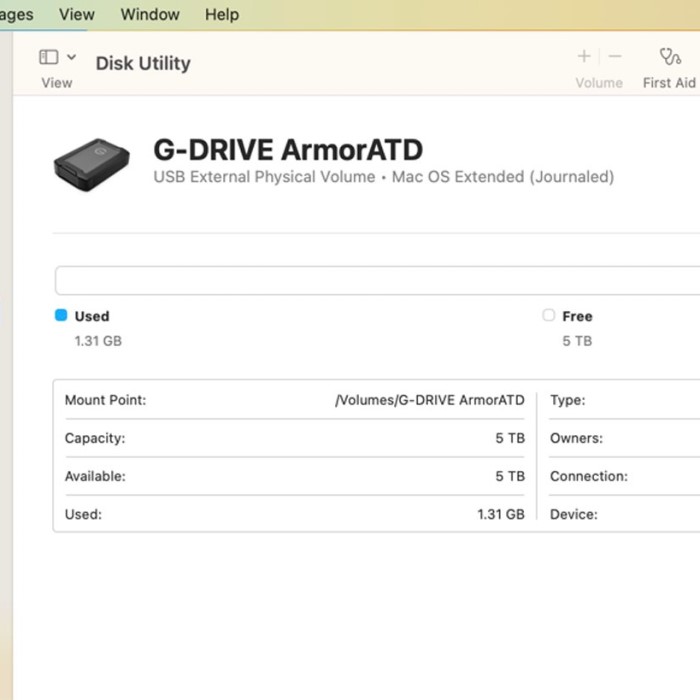The image size is (700, 700).
Task: Click the disk usage bar
Action: pyautogui.click(x=378, y=280)
